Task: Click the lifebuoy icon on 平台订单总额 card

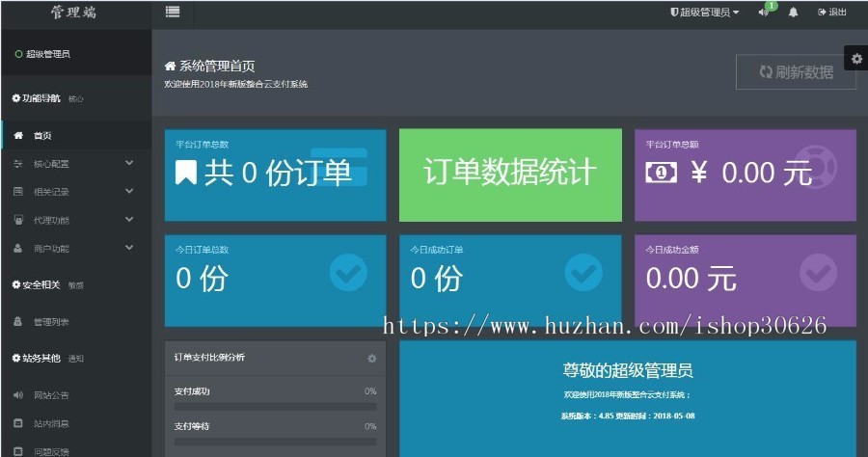Action: click(x=815, y=167)
